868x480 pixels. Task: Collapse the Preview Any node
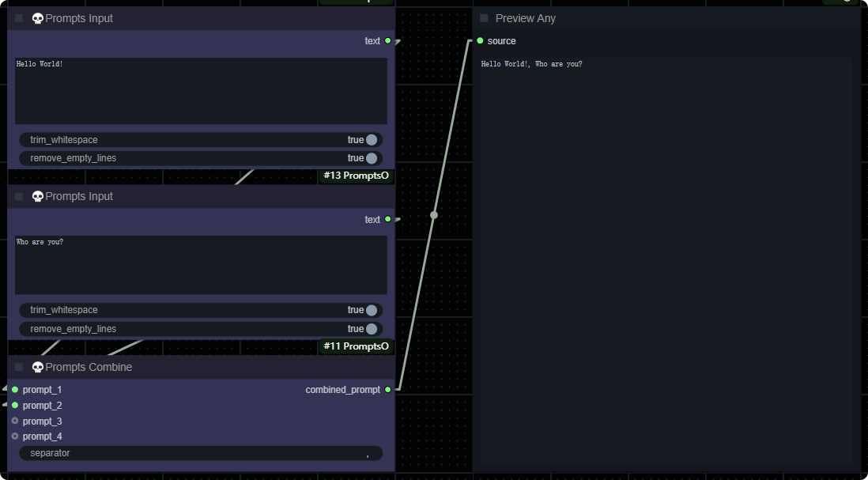coord(484,18)
